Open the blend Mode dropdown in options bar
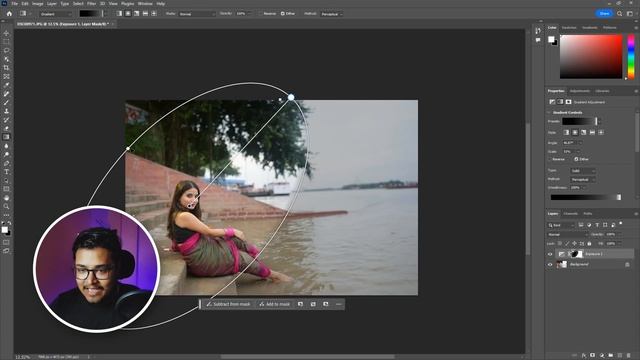The image size is (640, 360). [x=197, y=14]
